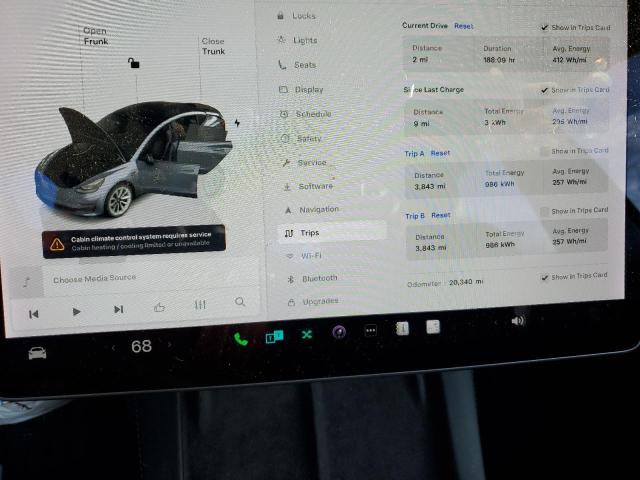Increase cabin temperature with right arrow

(x=169, y=345)
